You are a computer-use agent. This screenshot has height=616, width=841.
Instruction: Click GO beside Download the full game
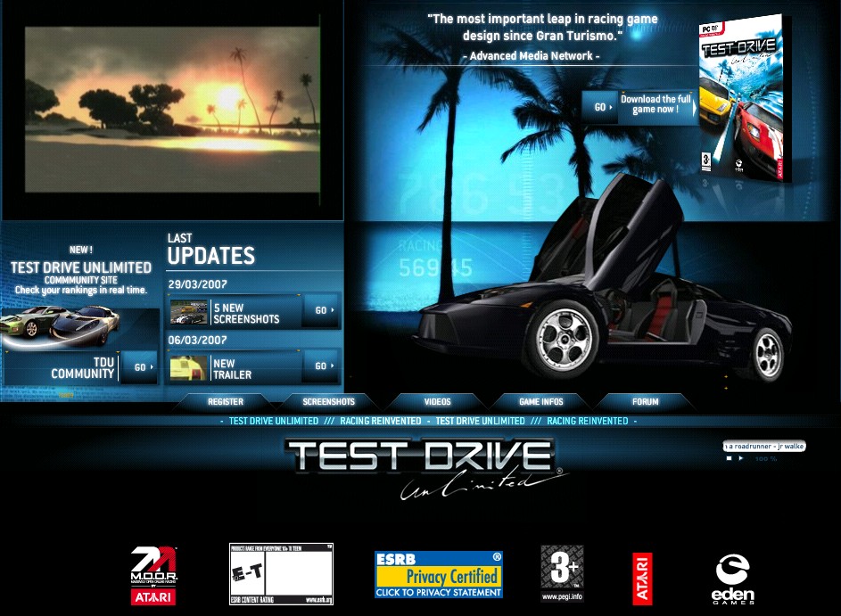point(602,107)
